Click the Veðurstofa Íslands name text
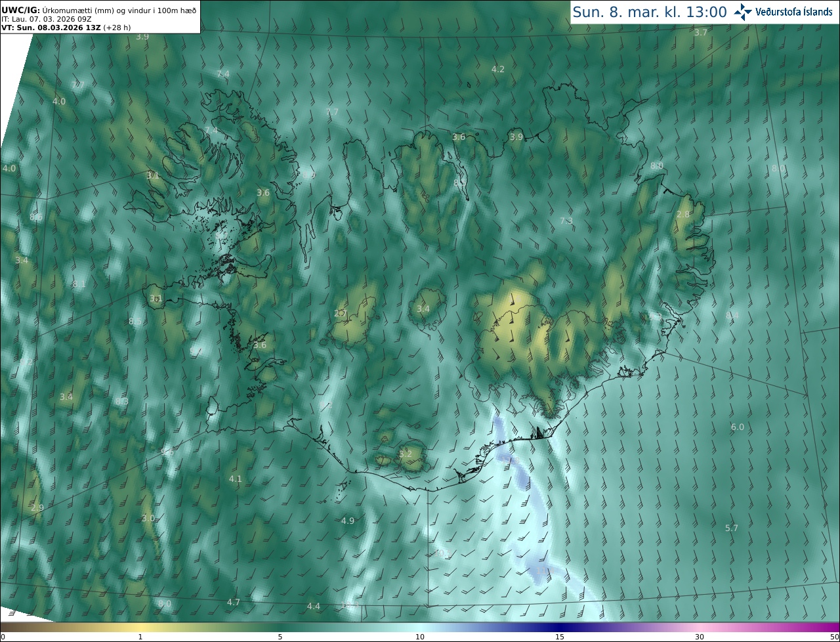This screenshot has width=840, height=642. [x=794, y=12]
